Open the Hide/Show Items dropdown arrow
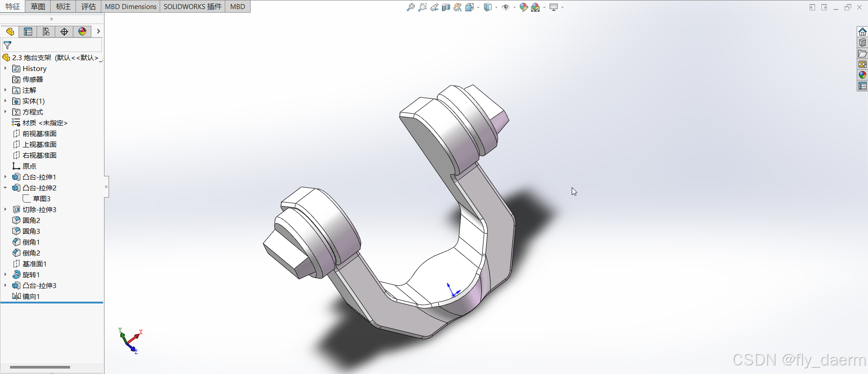The image size is (868, 374). tap(514, 7)
